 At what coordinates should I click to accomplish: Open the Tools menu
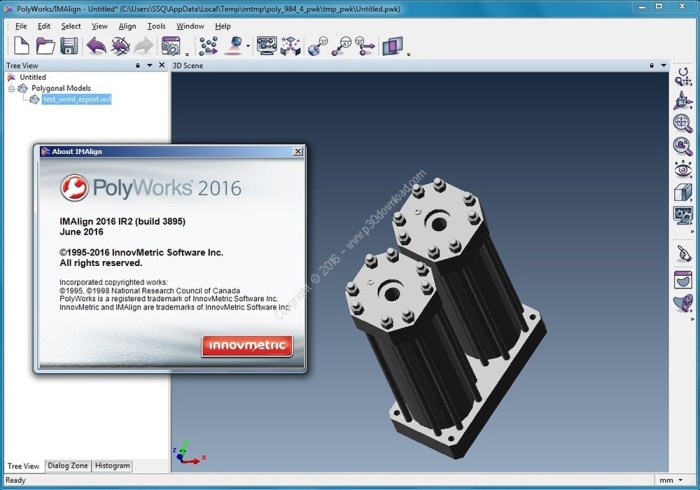(156, 26)
